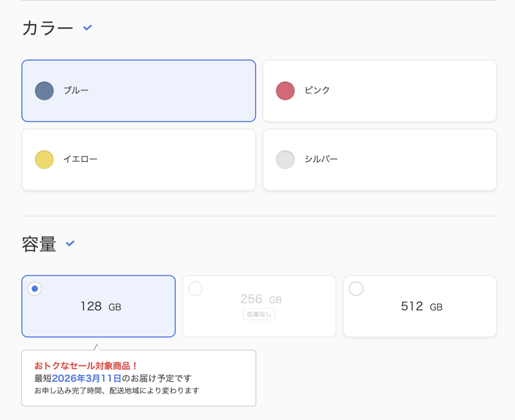Click the blue checkmark icon beside 容量 heading
The height and width of the screenshot is (420, 515).
71,243
